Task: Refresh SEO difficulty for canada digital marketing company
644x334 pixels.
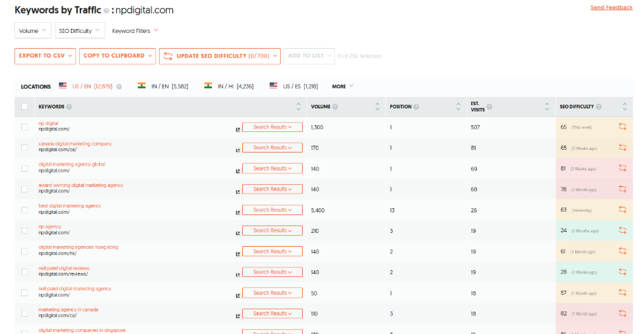Action: click(x=623, y=147)
